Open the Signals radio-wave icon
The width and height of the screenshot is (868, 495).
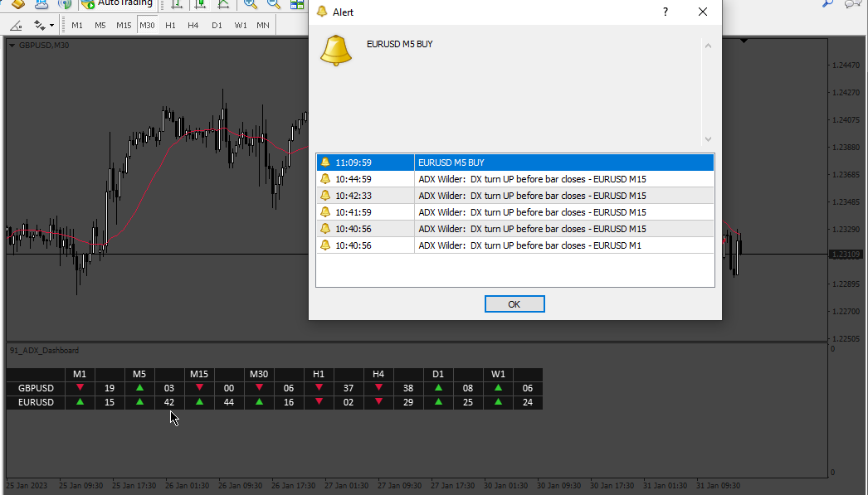coord(66,4)
